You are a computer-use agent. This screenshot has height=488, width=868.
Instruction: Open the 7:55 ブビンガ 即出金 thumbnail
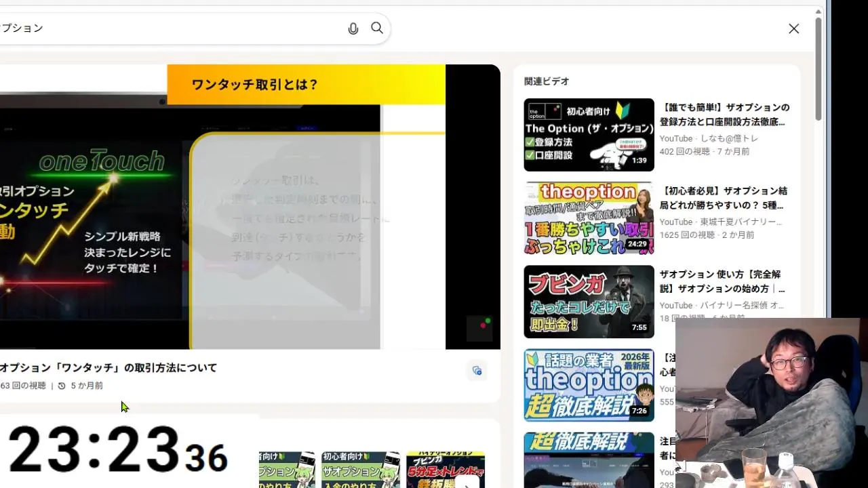(589, 302)
